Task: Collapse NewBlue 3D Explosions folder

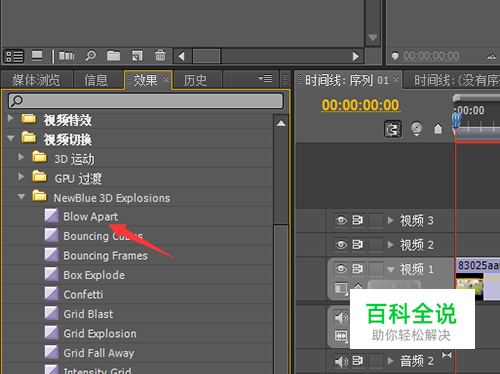Action: coord(22,196)
